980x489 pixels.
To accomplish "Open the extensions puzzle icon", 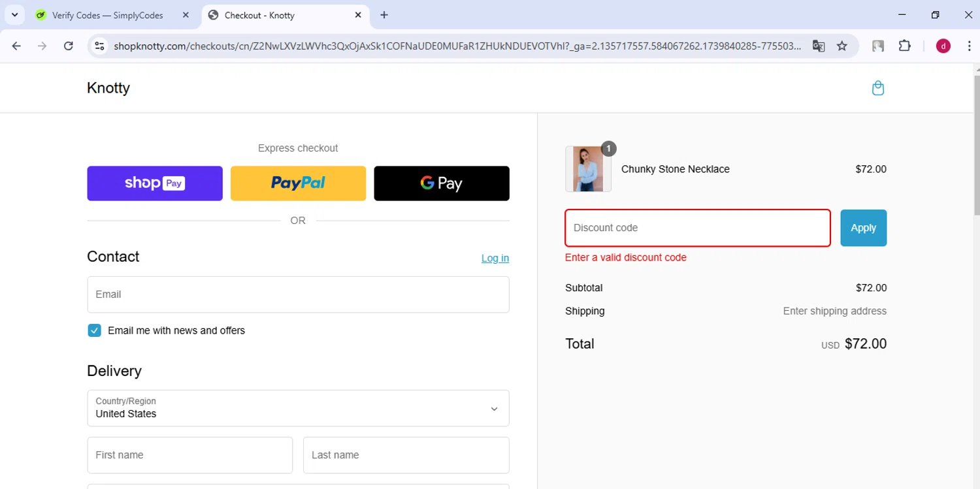I will [x=905, y=46].
